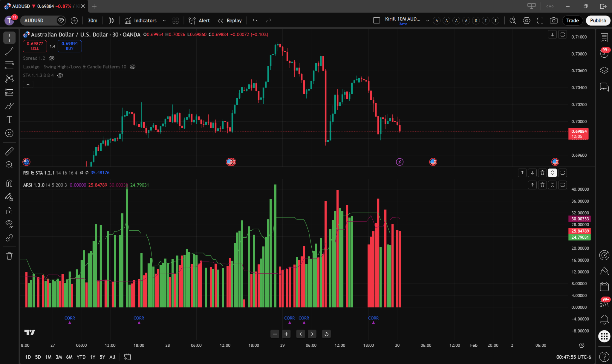Click the red SELL price button
The height and width of the screenshot is (364, 612).
pos(35,46)
